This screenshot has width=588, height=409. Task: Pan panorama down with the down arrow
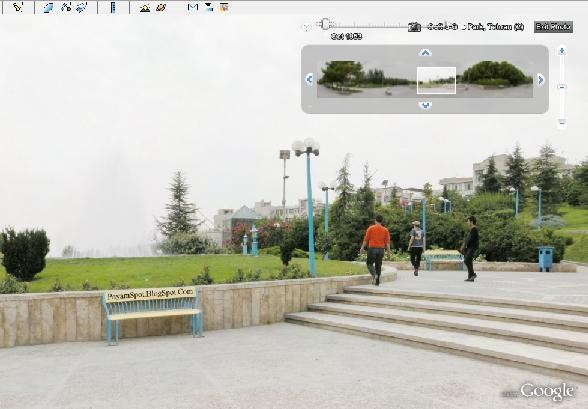[x=425, y=105]
